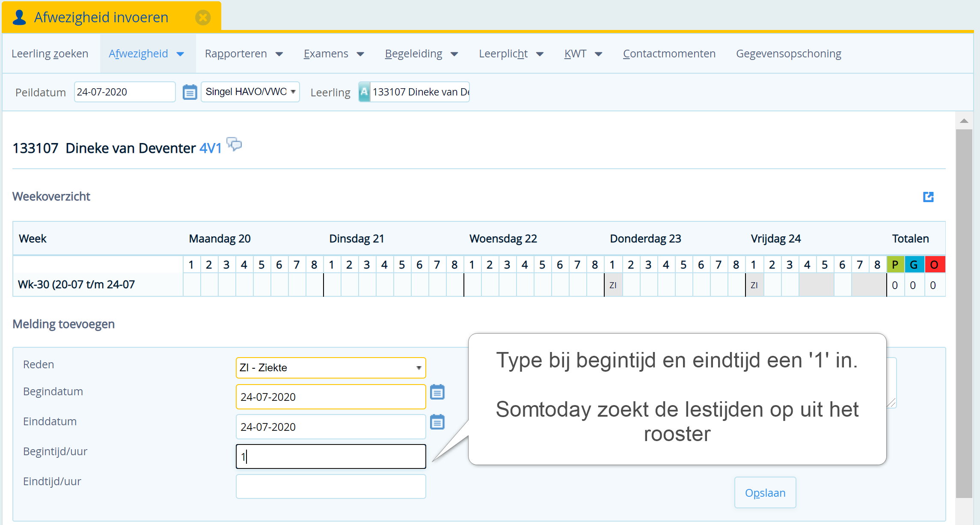
Task: Click the Eindtijd/uur input field
Action: tap(330, 486)
